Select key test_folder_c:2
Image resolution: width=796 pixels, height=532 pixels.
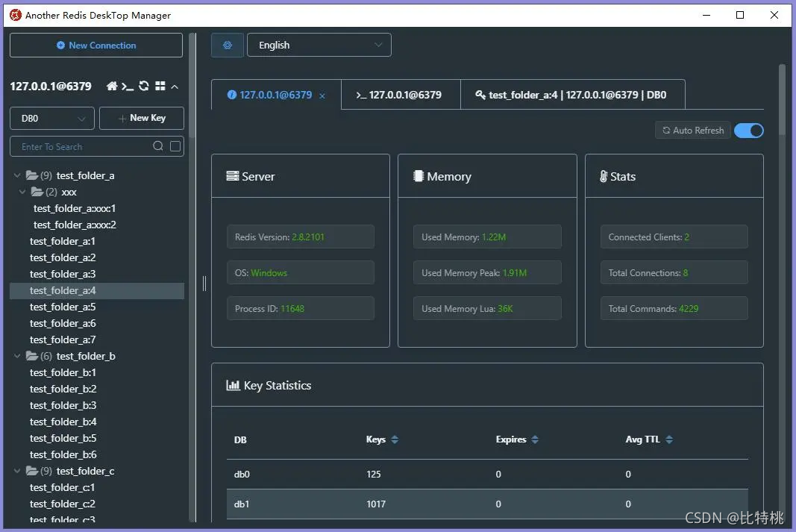click(x=63, y=504)
